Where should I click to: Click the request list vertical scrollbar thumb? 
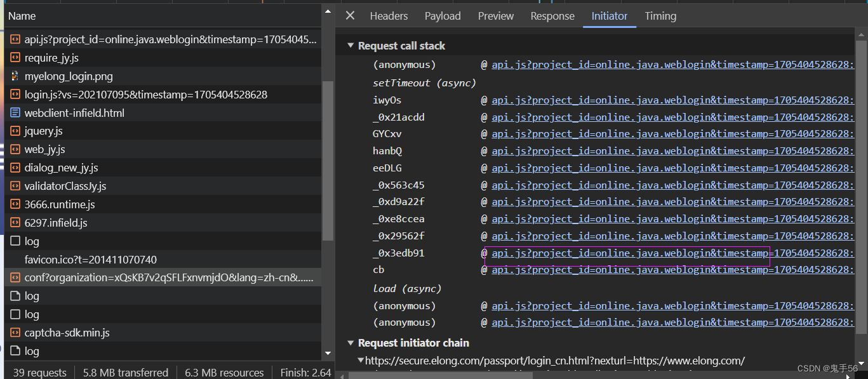(328, 161)
